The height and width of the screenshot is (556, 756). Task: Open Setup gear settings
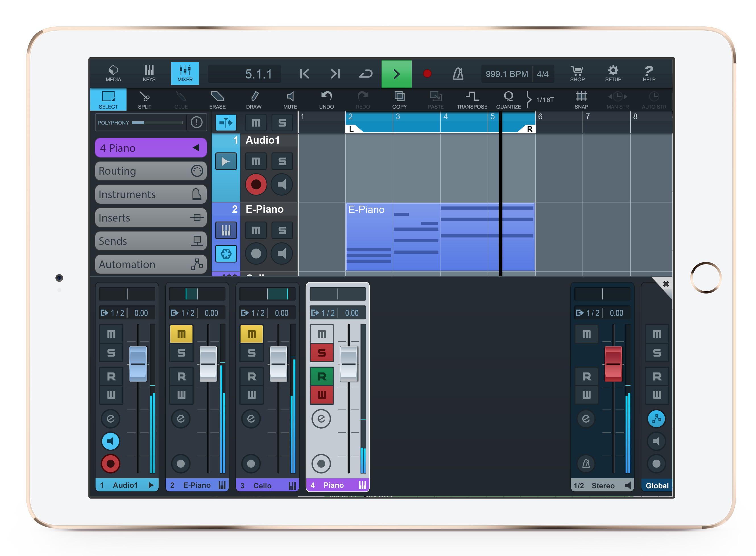point(613,73)
